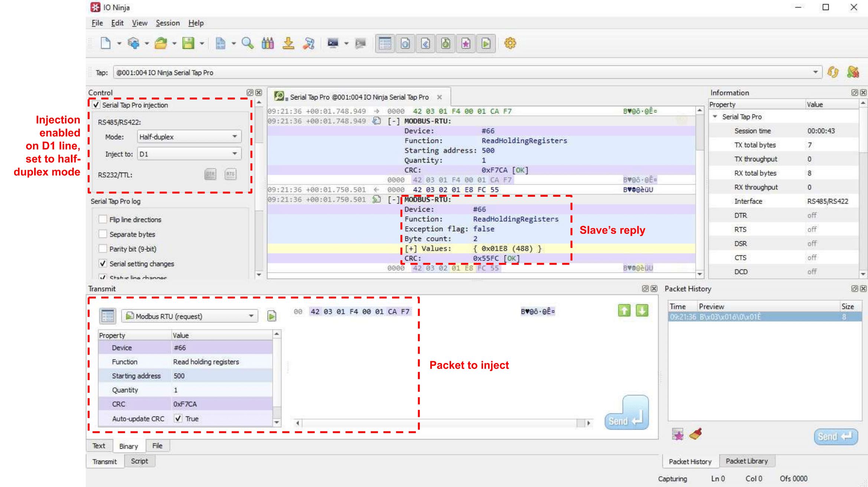The width and height of the screenshot is (868, 487).
Task: Toggle the packet library star toolbar icon
Action: [x=466, y=43]
